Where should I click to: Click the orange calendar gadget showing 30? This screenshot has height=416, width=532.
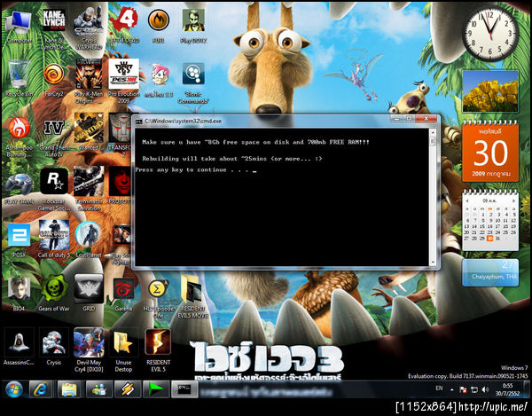click(490, 151)
